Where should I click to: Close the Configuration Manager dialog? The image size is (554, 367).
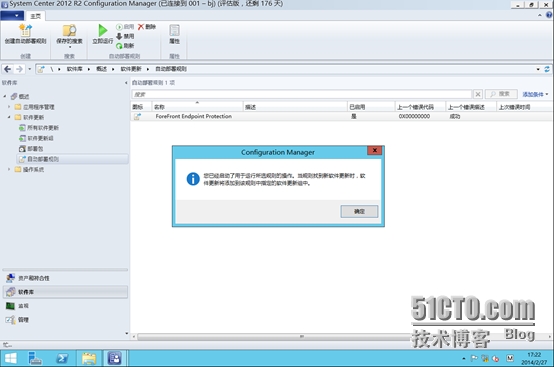pyautogui.click(x=375, y=150)
